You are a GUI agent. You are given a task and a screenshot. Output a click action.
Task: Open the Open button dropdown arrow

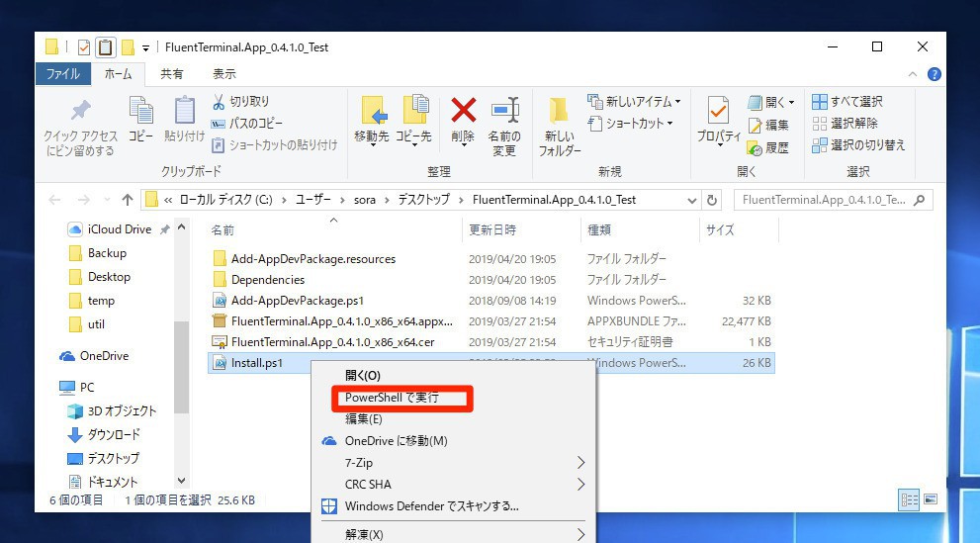pos(792,102)
